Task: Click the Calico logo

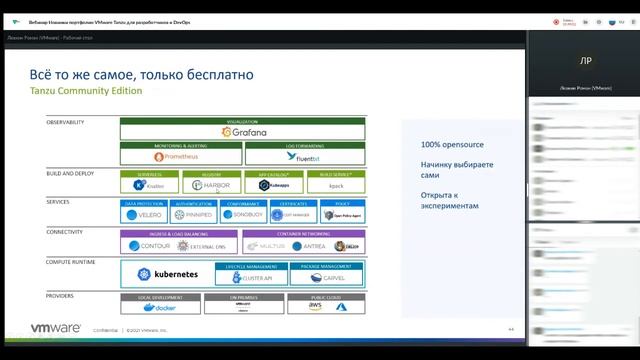Action: point(347,246)
